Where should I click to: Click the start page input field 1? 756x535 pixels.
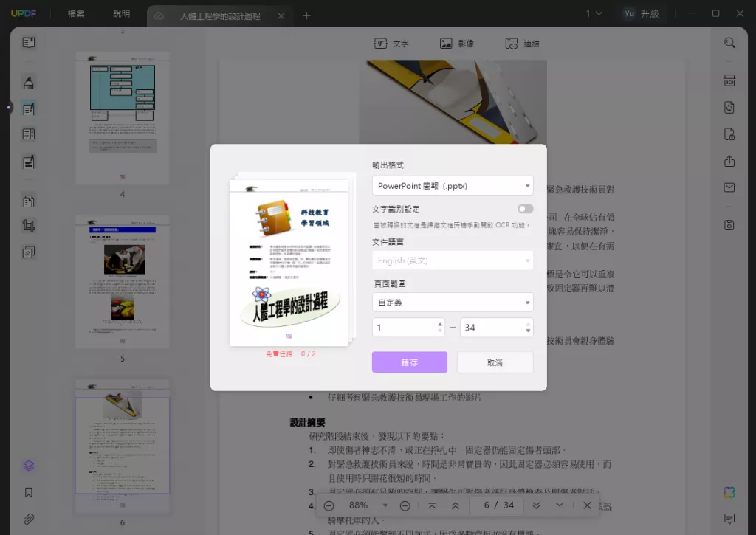coord(404,327)
